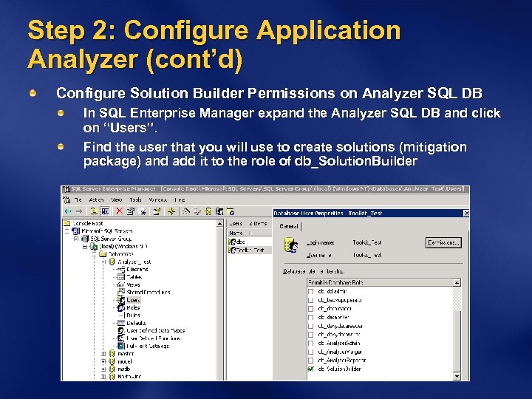The image size is (532, 399).
Task: Click the dbo user icon in list
Action: coord(232,242)
